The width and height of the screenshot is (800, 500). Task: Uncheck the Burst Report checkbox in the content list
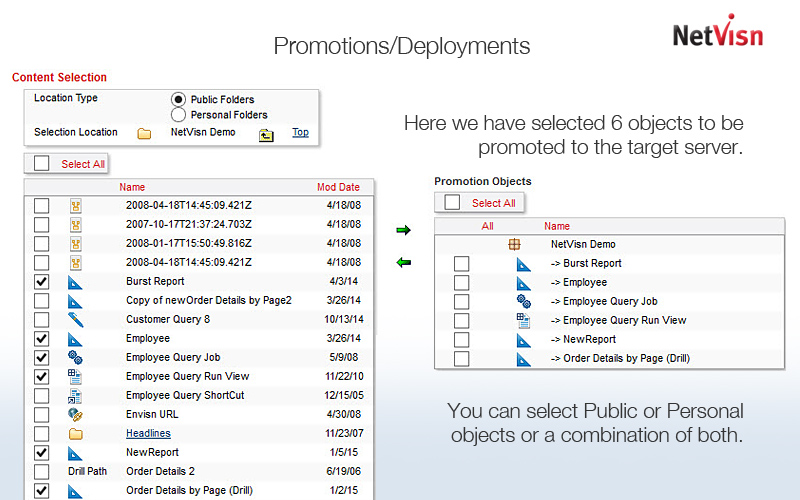(41, 282)
